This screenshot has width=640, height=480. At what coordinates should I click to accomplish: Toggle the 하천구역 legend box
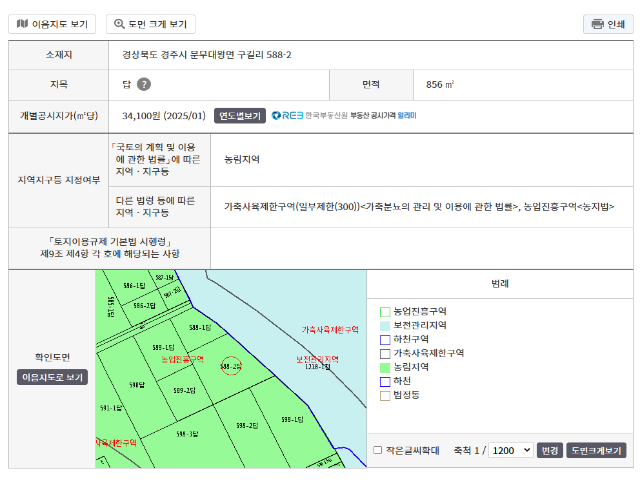coord(385,340)
